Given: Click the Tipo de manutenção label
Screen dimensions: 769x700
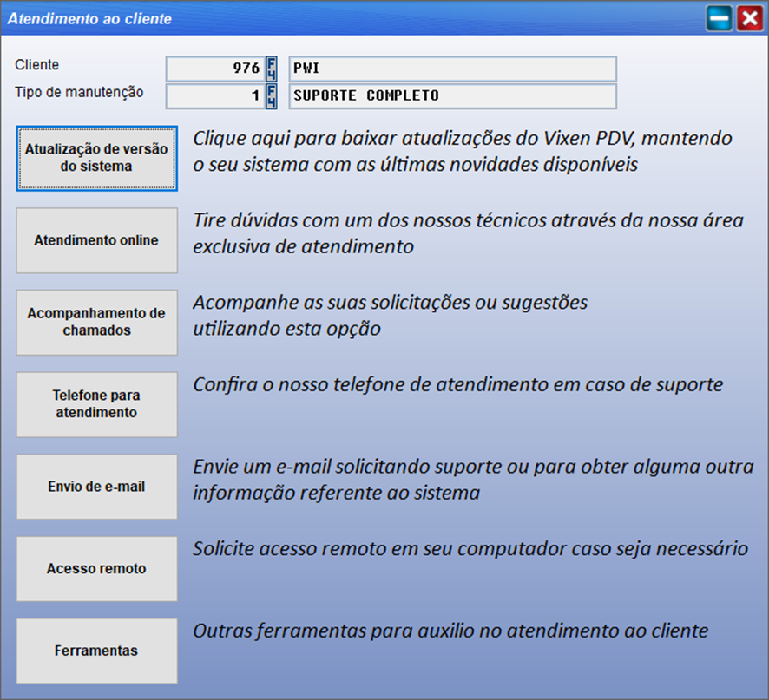Looking at the screenshot, I should tap(79, 92).
